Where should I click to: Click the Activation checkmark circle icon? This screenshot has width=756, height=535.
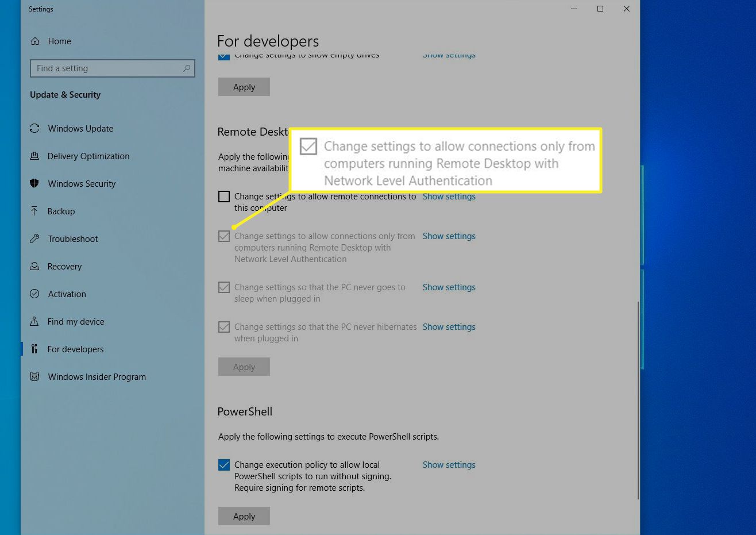[34, 294]
